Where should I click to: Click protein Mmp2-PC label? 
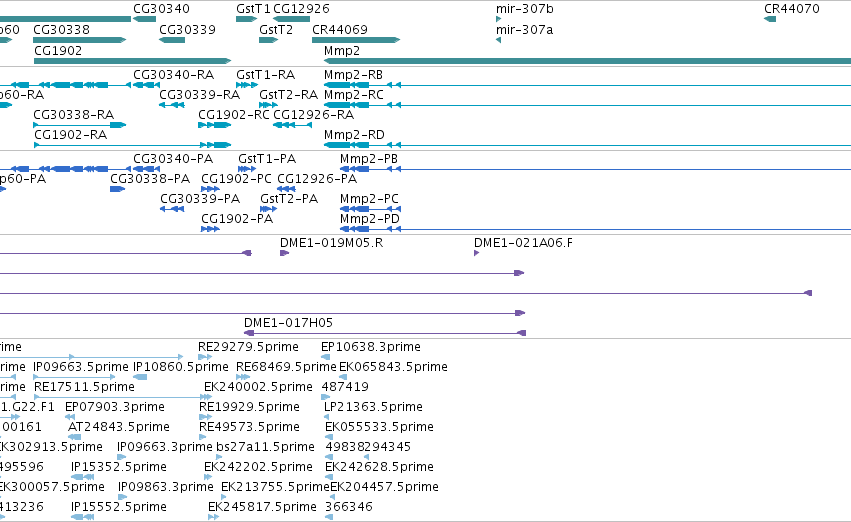tap(369, 199)
